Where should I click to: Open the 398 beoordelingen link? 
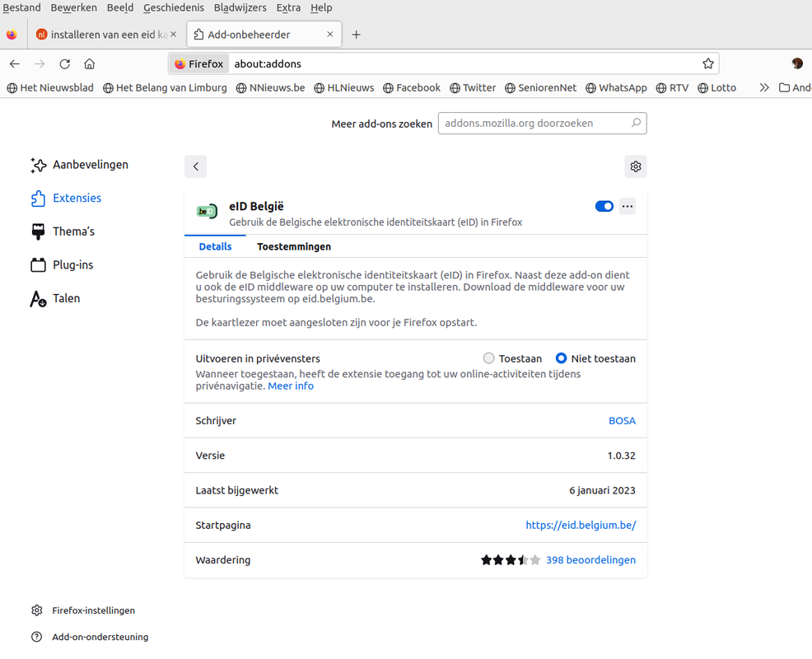point(590,559)
